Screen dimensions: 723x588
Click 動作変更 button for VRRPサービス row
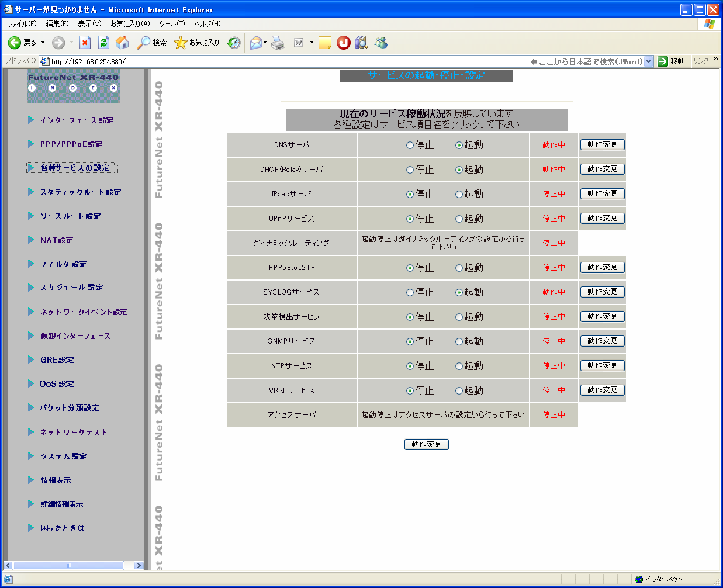click(603, 390)
